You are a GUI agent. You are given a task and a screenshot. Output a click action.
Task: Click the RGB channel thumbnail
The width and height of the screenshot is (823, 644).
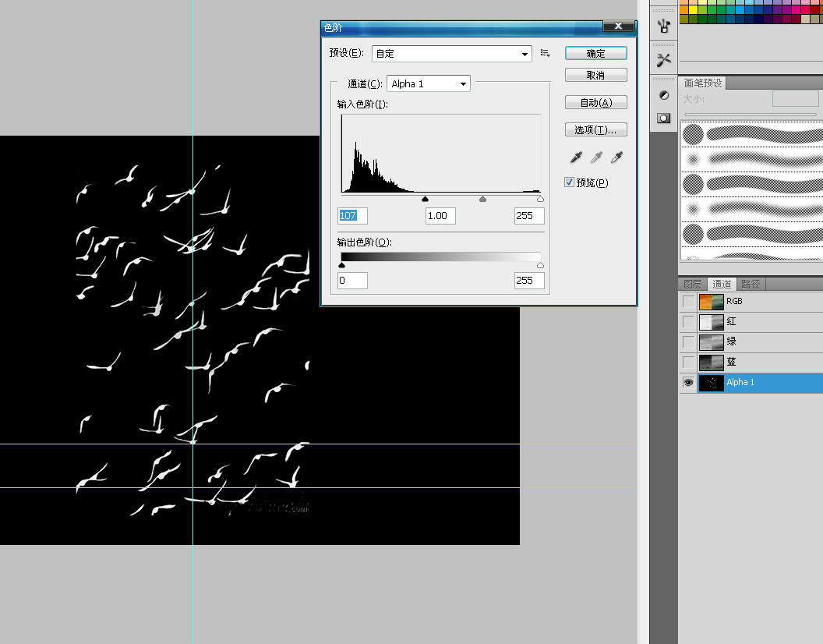pos(712,302)
